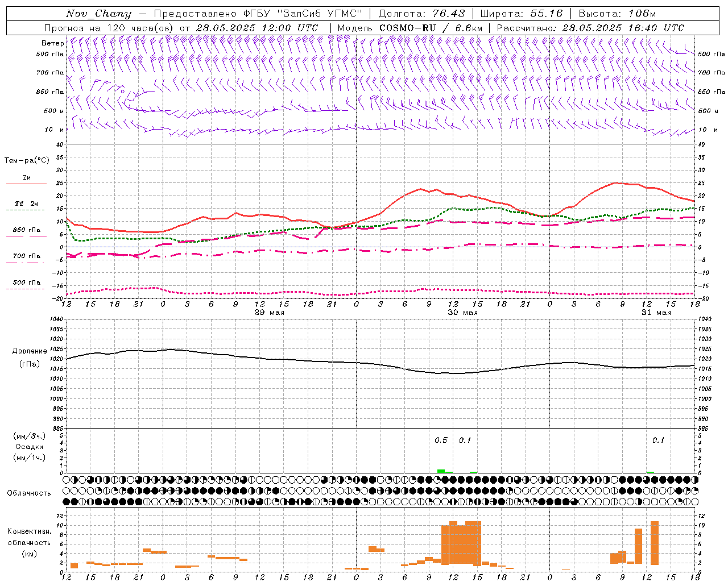The image size is (728, 582).
Task: Click the red 2м legend line sample
Action: (x=26, y=184)
